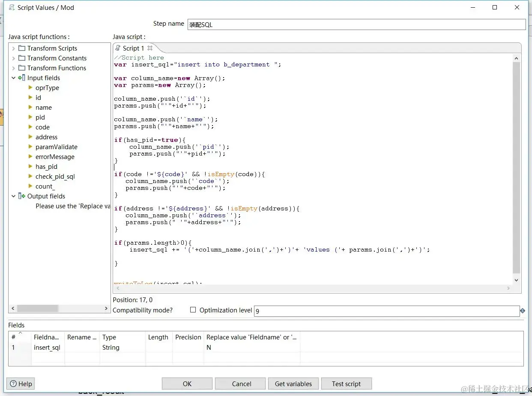Screen dimensions: 532x396
Task: Click the has_pid field arrow icon
Action: tap(30, 166)
